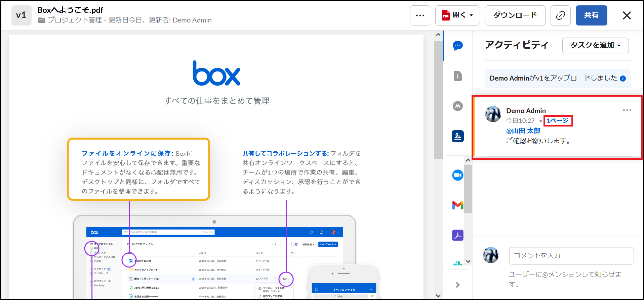Click the @山田 太郎 mention
Screen dimensions: 644x300
(523, 131)
